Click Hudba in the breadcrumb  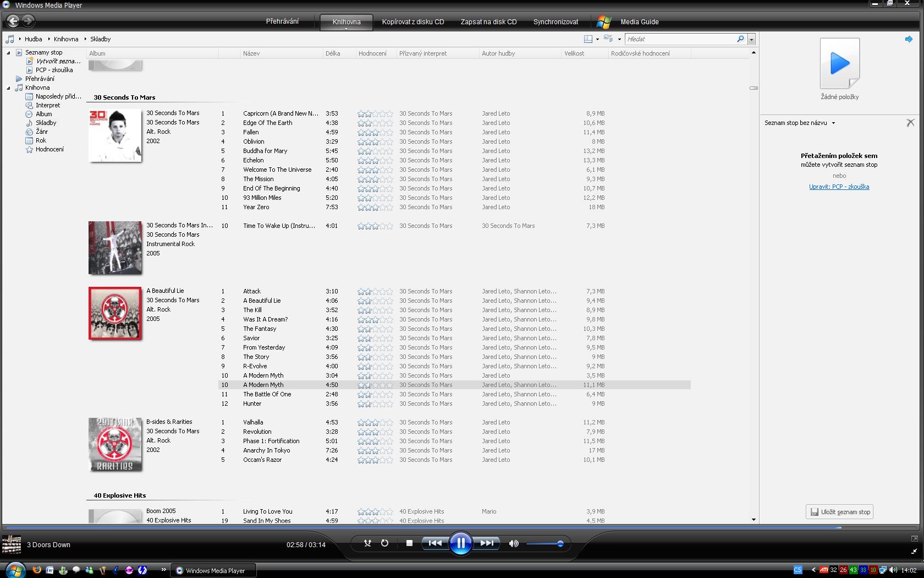(33, 39)
